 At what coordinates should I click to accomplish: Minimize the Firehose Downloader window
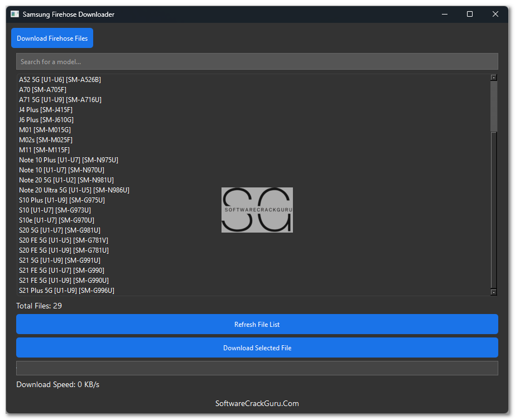[444, 14]
